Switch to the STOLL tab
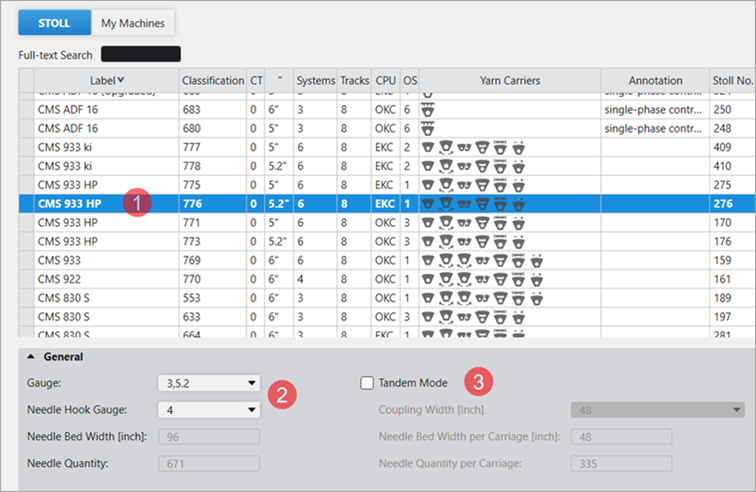 tap(53, 22)
